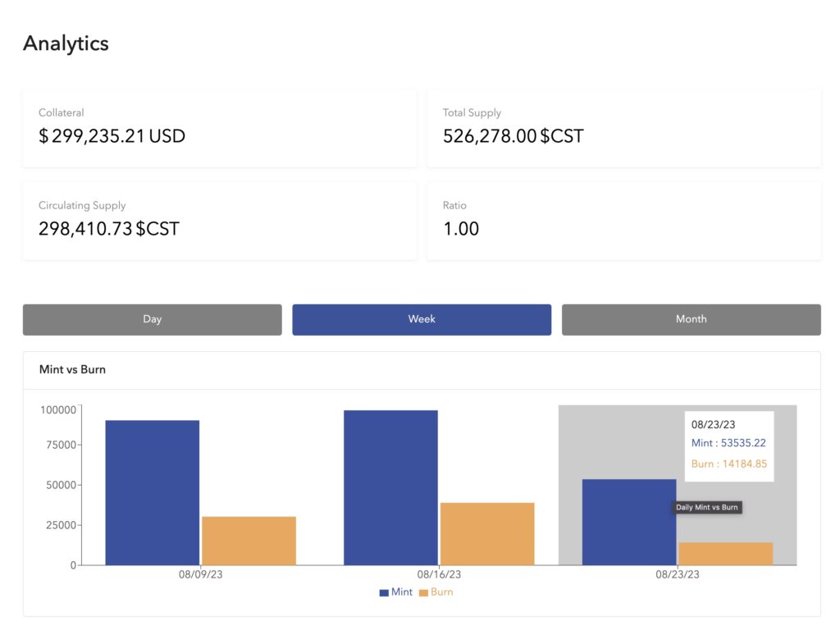Click the 08/16/23 x-axis date label

439,575
